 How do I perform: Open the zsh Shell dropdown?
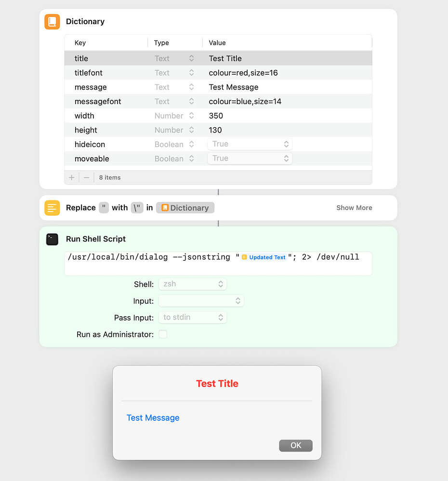tap(193, 284)
